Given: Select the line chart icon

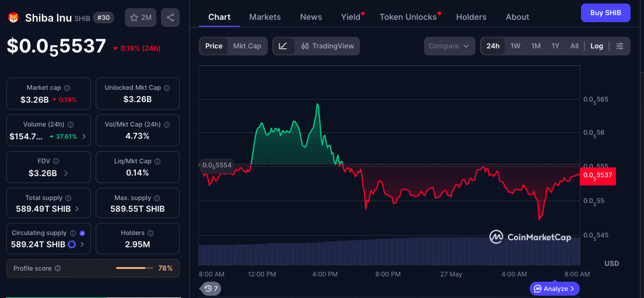Looking at the screenshot, I should point(283,46).
